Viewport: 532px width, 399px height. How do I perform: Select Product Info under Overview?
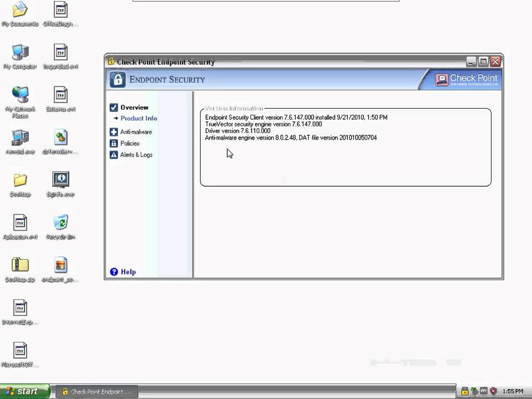click(x=139, y=119)
